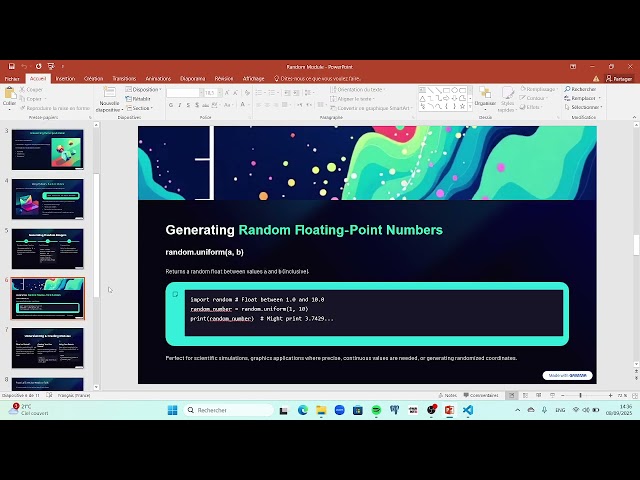Click Reproduire la mise en forme
Viewport: 640px width, 480px height.
[x=55, y=108]
